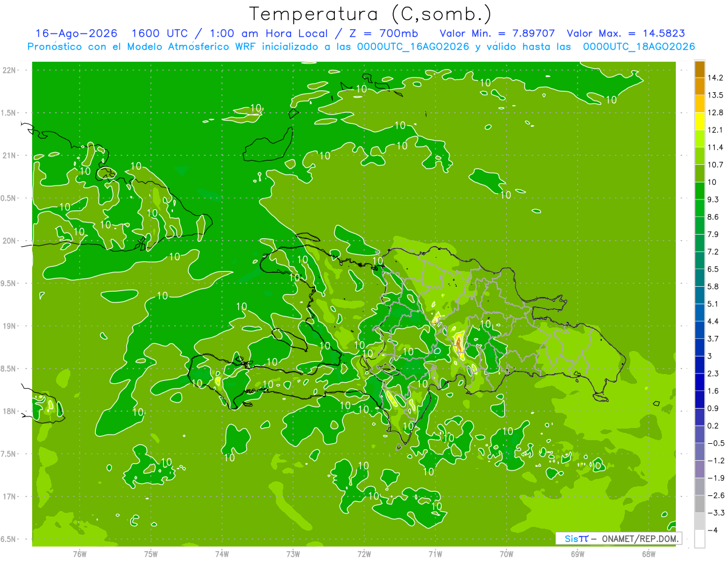The height and width of the screenshot is (562, 728).
Task: Click the '5.1' colorbar label
Action: pyautogui.click(x=713, y=304)
